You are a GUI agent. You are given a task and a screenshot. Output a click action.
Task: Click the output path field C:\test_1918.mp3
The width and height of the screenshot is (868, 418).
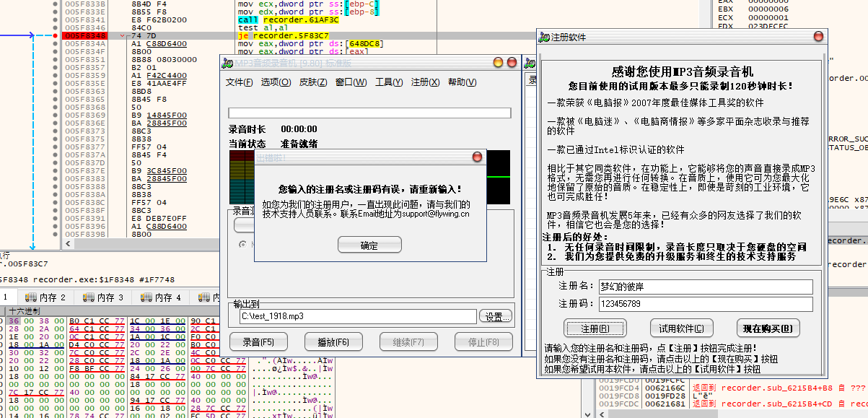pyautogui.click(x=358, y=316)
